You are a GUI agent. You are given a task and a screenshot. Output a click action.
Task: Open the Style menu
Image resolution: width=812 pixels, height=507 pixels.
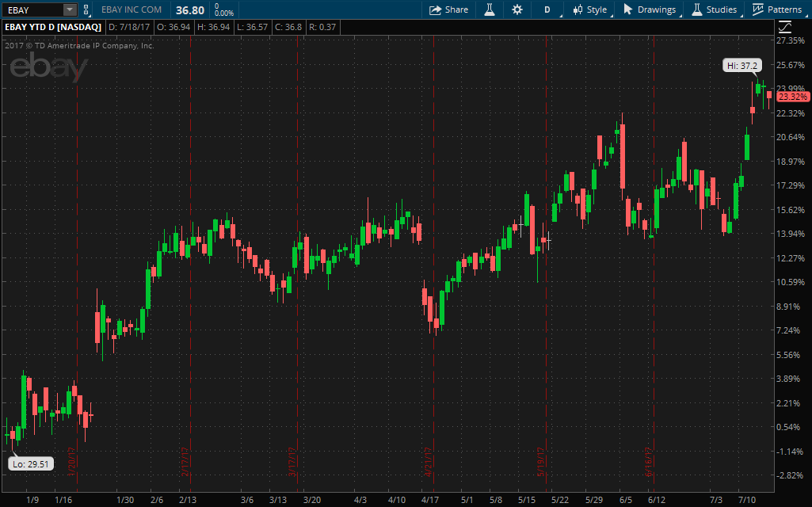pos(589,10)
